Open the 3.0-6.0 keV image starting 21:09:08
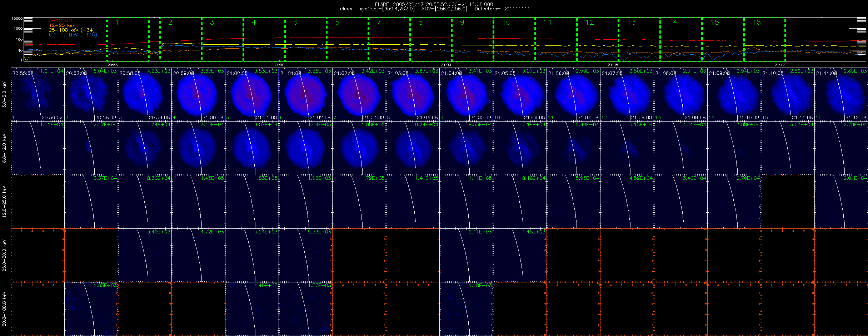The width and height of the screenshot is (868, 336). pyautogui.click(x=734, y=94)
